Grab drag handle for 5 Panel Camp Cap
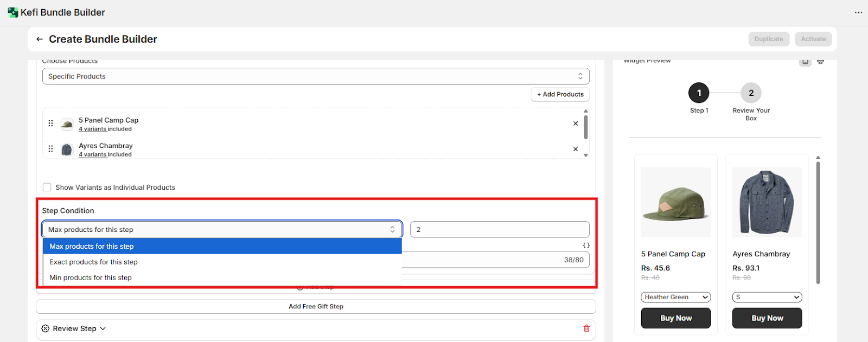This screenshot has height=342, width=868. [x=51, y=124]
